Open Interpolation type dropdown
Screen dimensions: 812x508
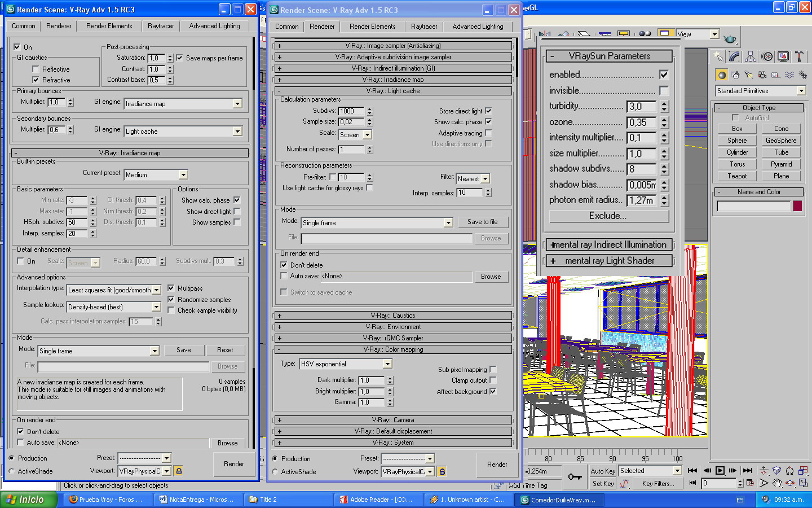click(114, 290)
